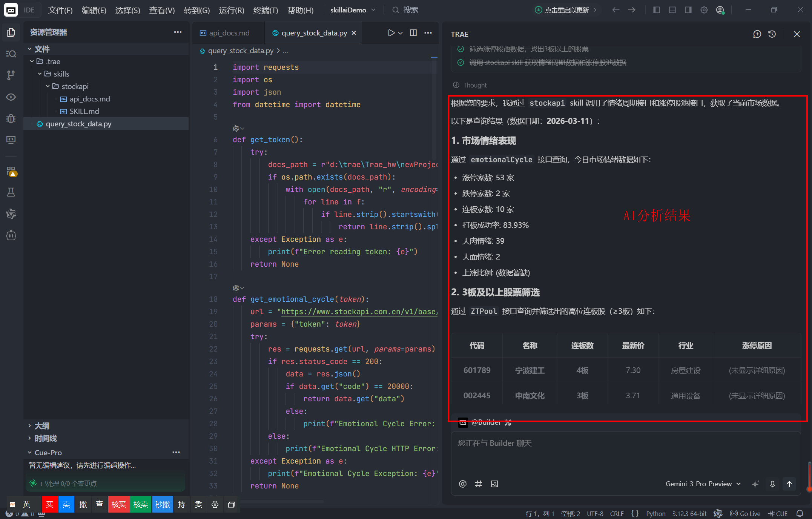This screenshot has height=519, width=812.
Task: Toggle the secondary sidebar layout icon
Action: tap(688, 10)
